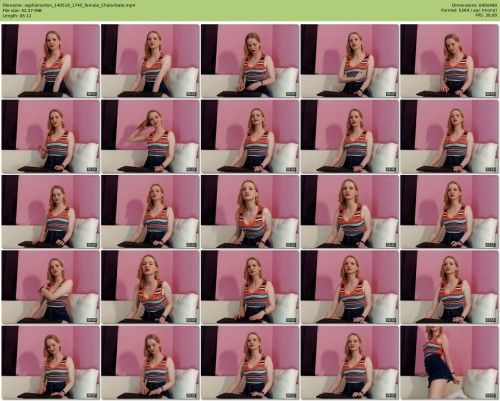Click the Dimensions text at top right
This screenshot has width=500, height=401.
(x=475, y=5)
